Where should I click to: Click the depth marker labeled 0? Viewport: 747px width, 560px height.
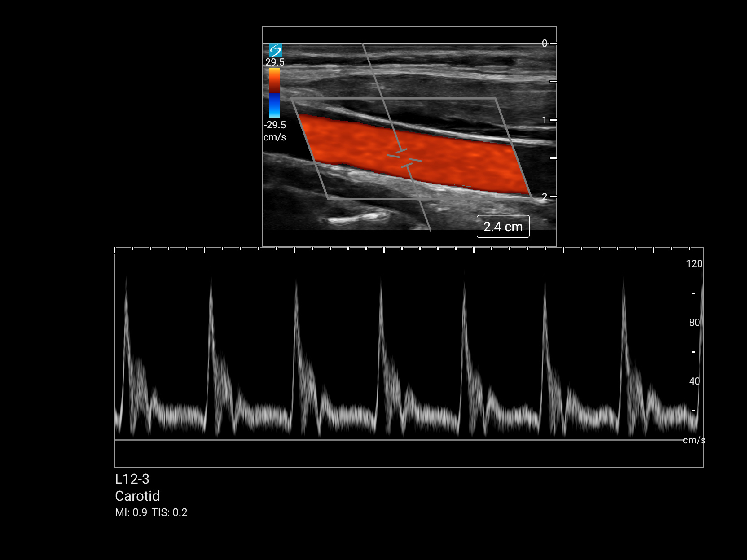545,44
